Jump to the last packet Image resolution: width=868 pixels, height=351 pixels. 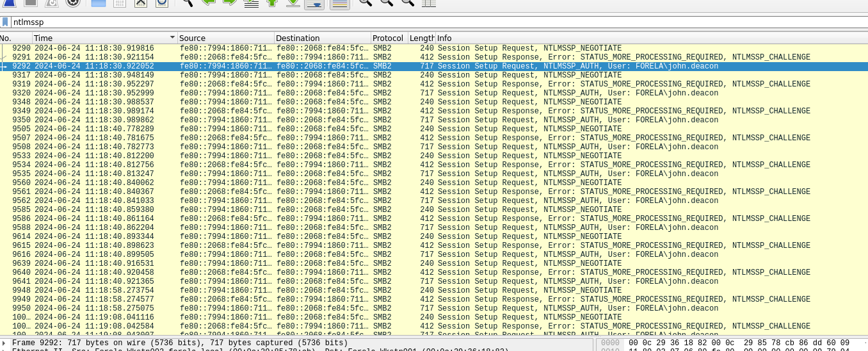[293, 3]
